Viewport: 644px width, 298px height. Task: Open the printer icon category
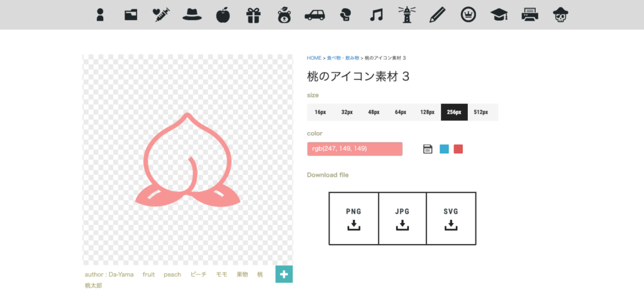(530, 14)
